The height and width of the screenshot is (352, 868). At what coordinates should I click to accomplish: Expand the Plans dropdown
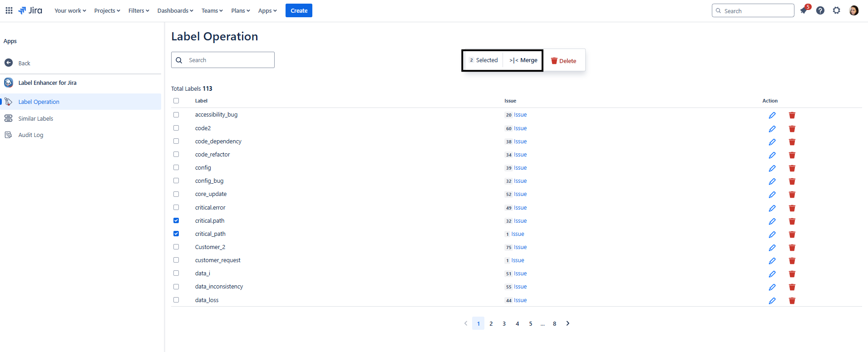coord(241,10)
